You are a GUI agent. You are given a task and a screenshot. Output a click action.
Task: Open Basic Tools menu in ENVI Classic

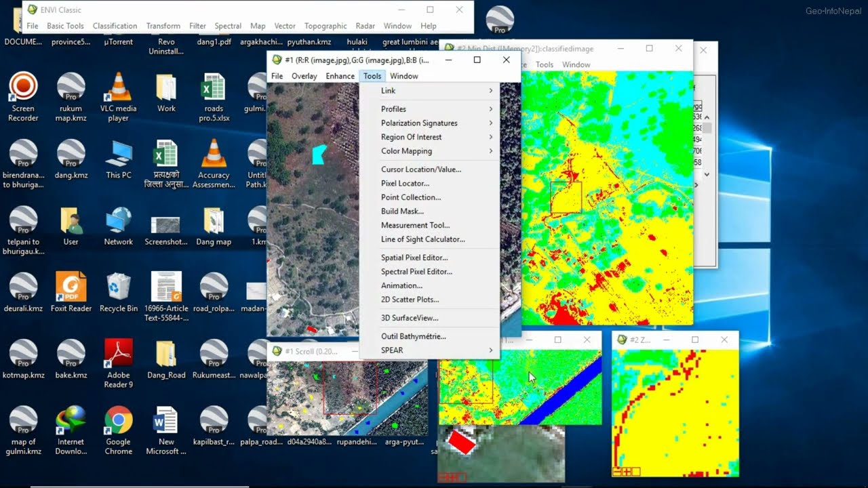pos(65,26)
